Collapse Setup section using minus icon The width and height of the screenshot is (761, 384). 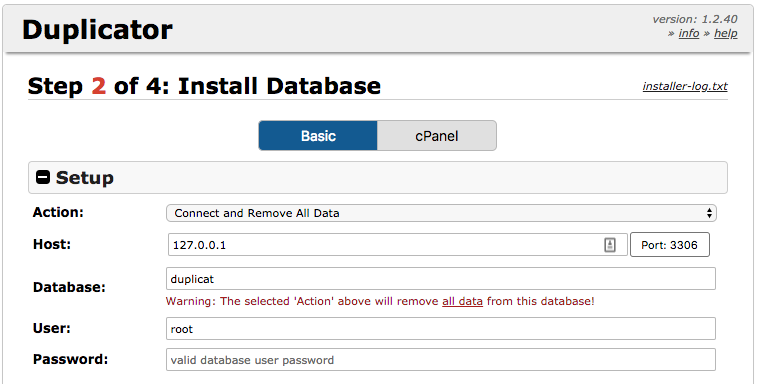pos(43,177)
